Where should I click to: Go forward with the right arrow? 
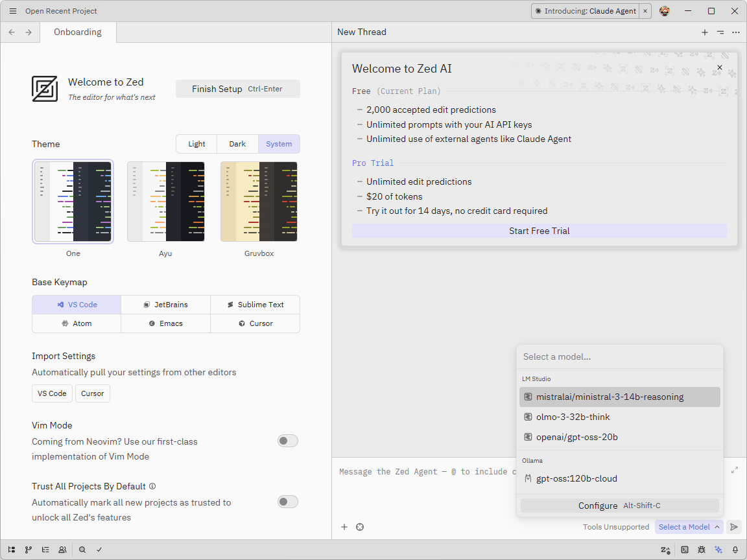click(29, 32)
